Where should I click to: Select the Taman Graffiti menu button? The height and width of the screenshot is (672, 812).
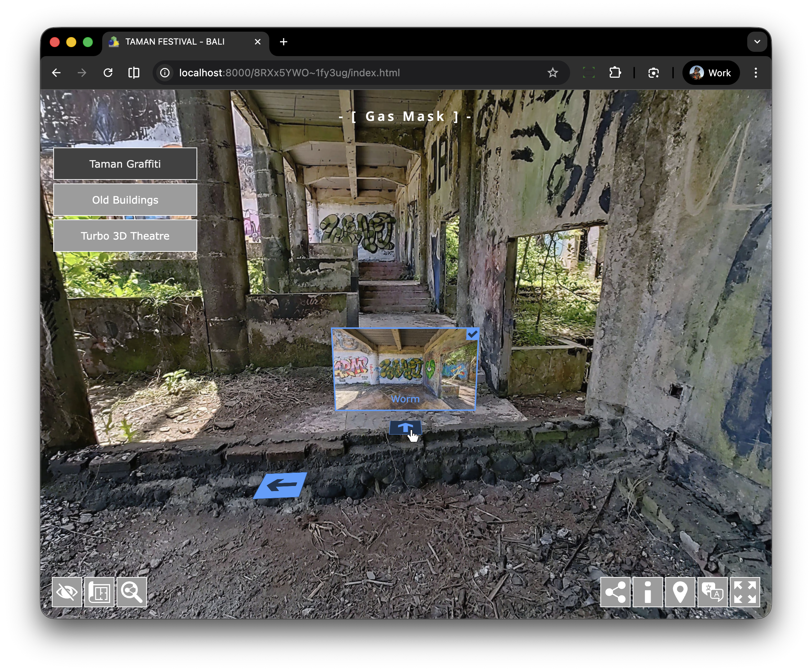pos(125,164)
